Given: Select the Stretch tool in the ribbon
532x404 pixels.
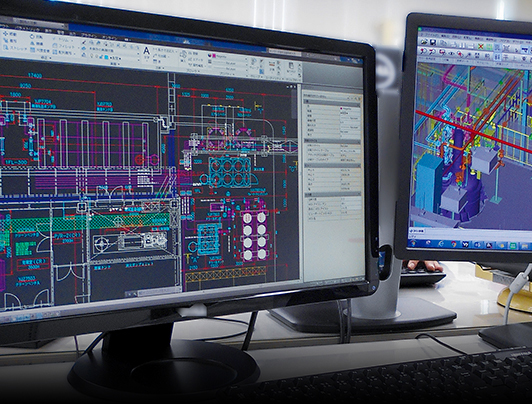Looking at the screenshot, I should pos(15,48).
